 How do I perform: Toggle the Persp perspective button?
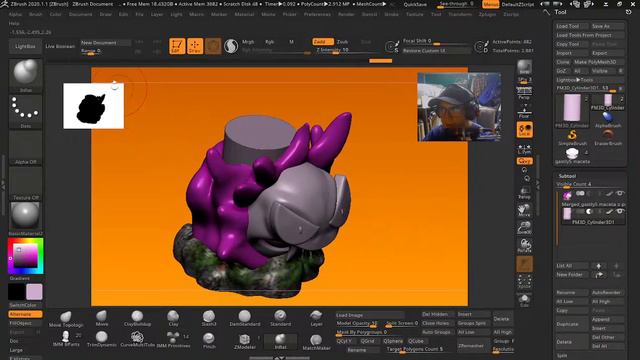[524, 93]
